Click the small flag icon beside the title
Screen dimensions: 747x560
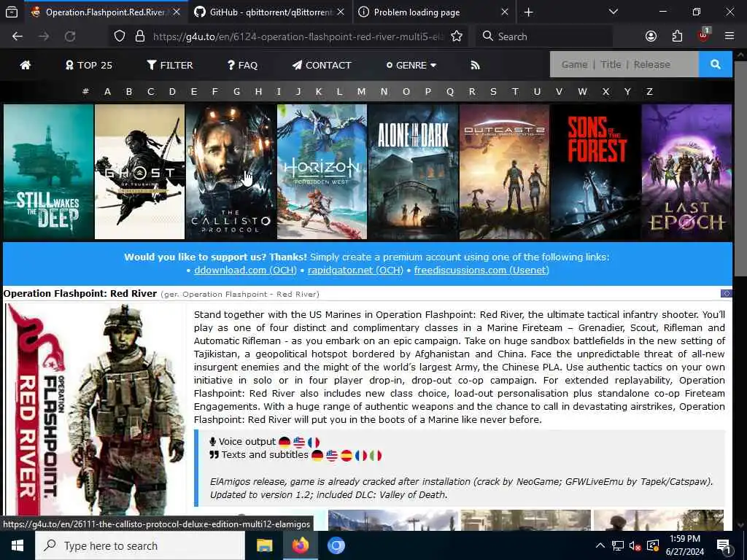pos(726,293)
